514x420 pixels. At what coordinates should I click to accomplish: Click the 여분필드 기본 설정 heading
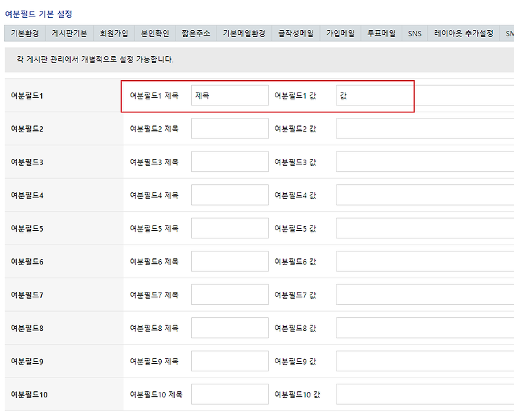(38, 14)
